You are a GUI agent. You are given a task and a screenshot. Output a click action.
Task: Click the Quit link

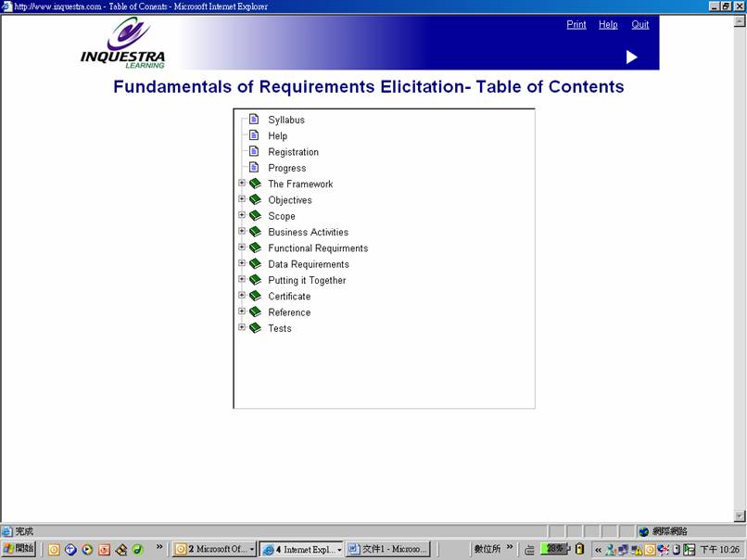(x=640, y=25)
